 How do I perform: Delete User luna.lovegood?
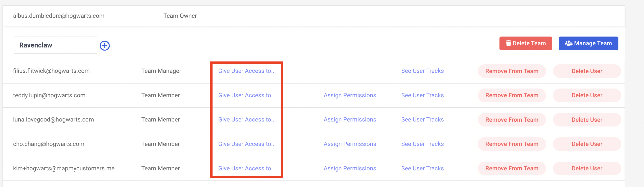587,120
